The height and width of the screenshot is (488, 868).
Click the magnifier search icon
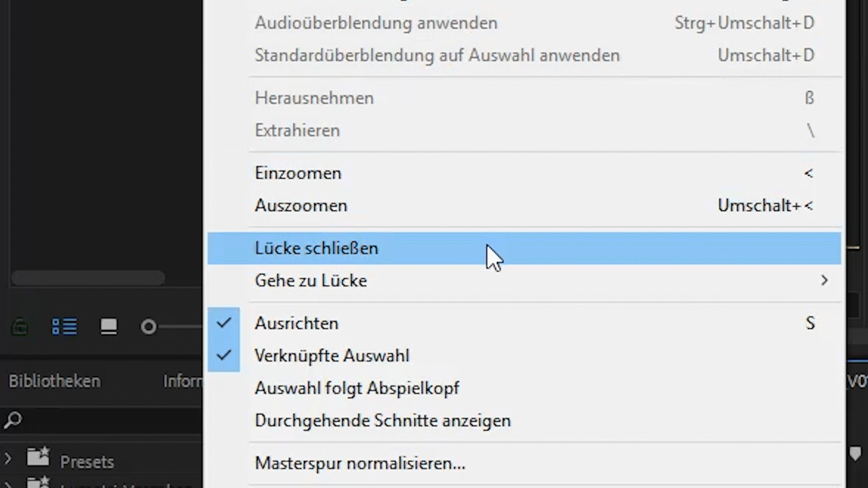coord(13,420)
